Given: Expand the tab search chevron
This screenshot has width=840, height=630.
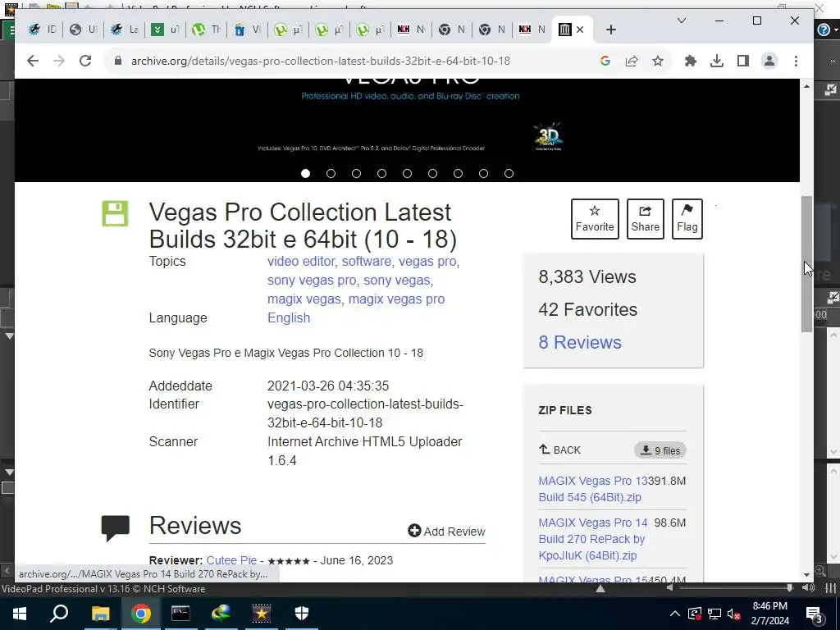Looking at the screenshot, I should pyautogui.click(x=682, y=21).
